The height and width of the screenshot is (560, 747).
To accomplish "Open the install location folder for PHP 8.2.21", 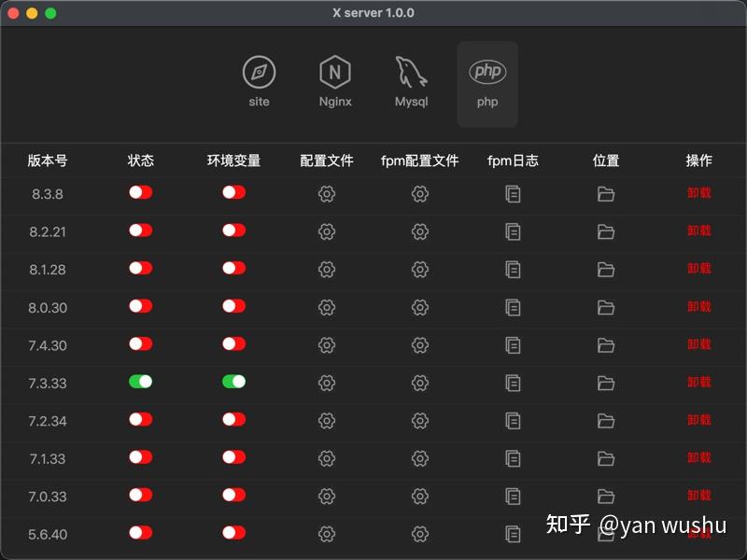I will [x=605, y=231].
